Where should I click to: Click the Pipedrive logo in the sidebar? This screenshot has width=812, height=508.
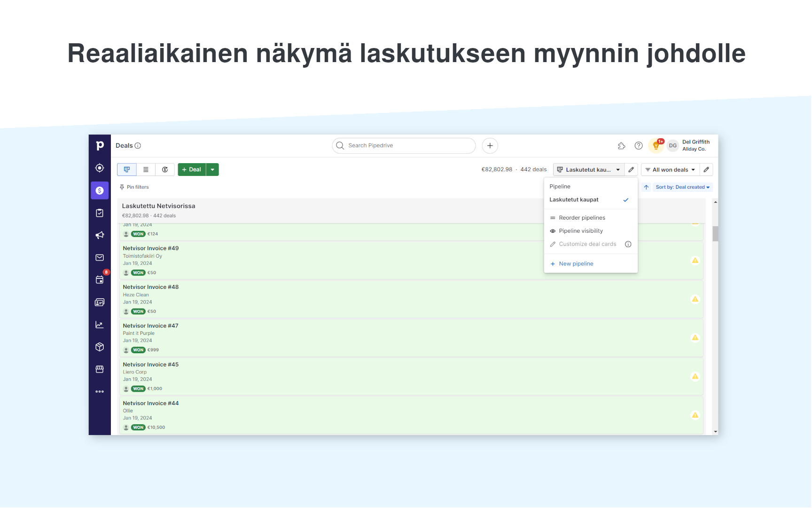click(100, 146)
